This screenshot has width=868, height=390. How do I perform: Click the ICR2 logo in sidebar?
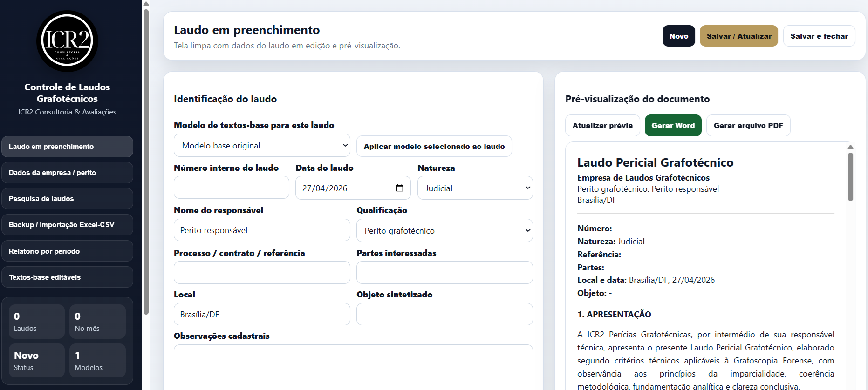(67, 41)
